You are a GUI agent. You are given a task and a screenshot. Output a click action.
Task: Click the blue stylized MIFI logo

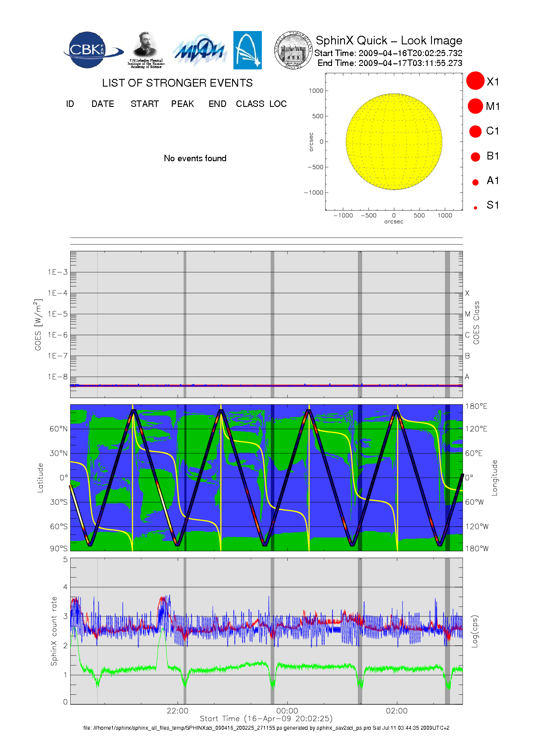pos(199,51)
